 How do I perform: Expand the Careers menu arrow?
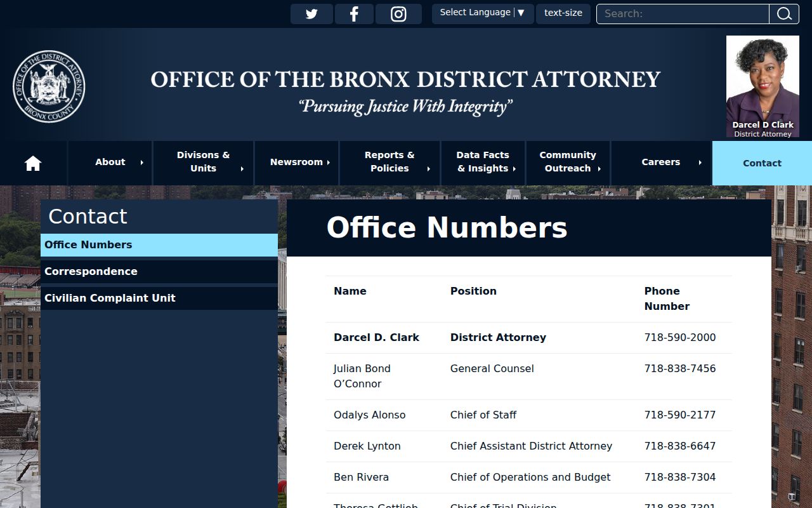pos(700,163)
